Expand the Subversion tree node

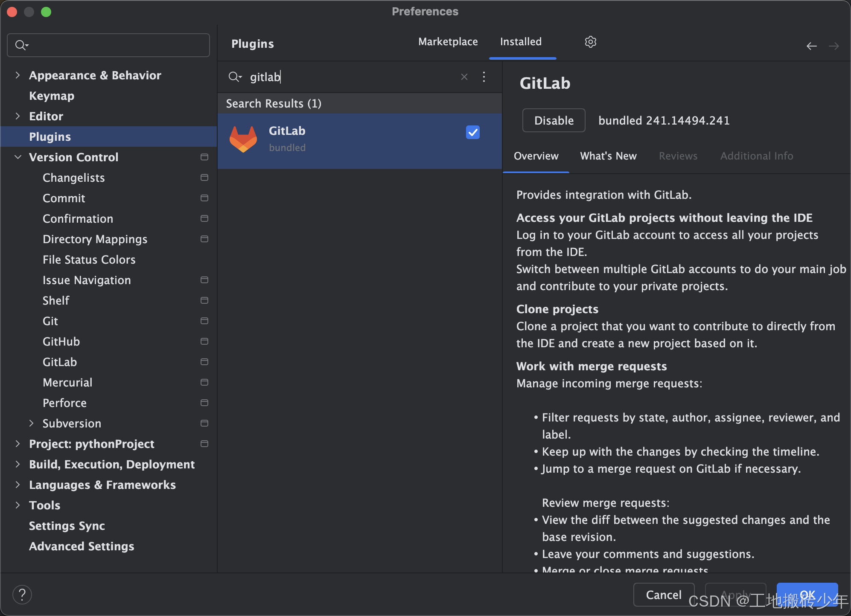(32, 423)
